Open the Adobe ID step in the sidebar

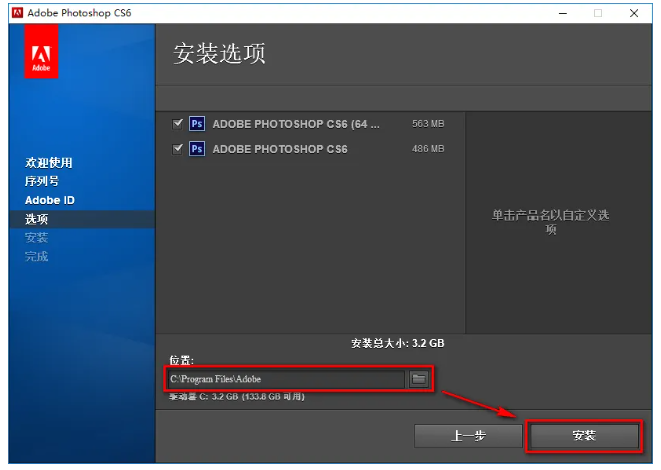(50, 200)
